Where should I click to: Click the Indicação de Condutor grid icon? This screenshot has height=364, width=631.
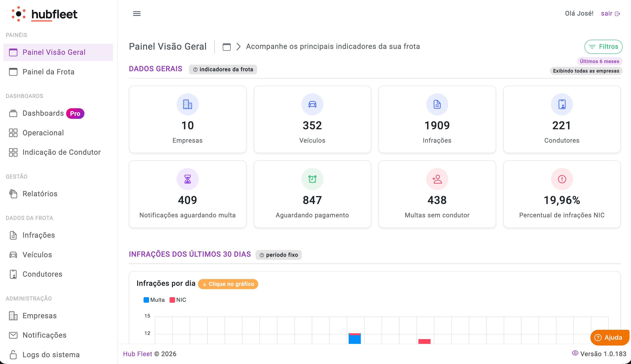[13, 152]
